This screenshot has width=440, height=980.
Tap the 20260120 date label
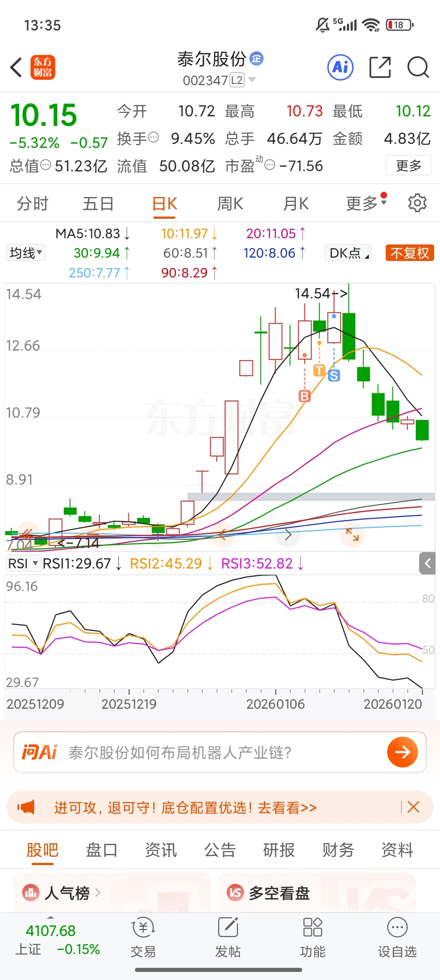coord(392,704)
